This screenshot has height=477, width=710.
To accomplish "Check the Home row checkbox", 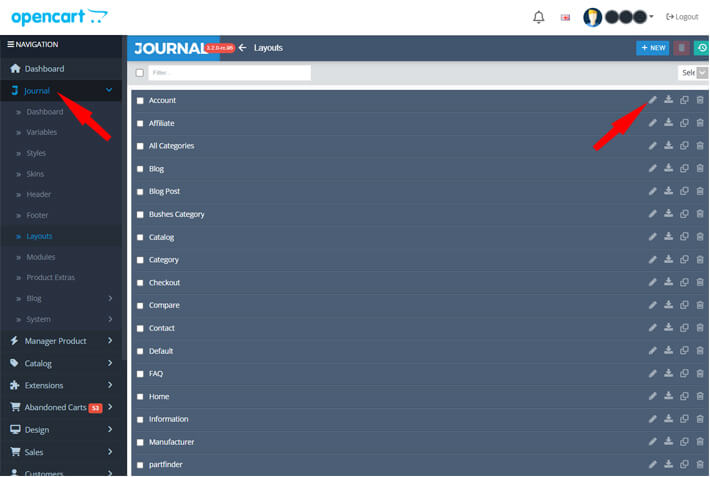I will point(140,396).
